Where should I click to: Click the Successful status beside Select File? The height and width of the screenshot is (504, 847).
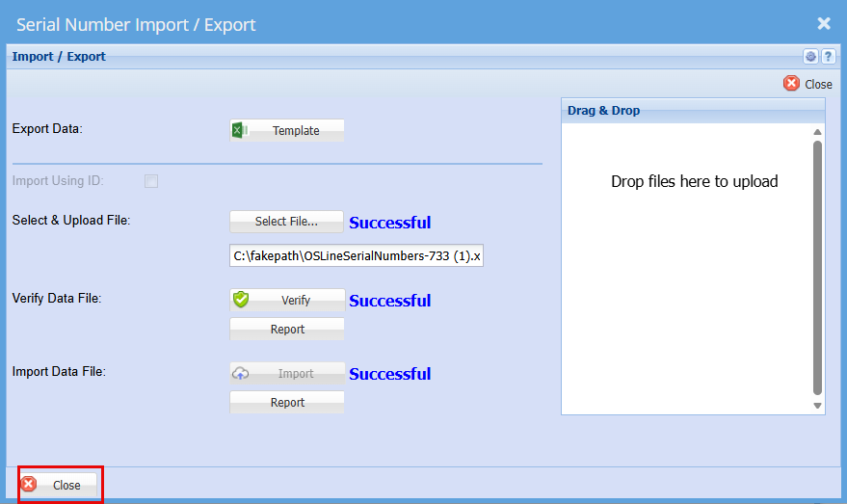pos(390,223)
